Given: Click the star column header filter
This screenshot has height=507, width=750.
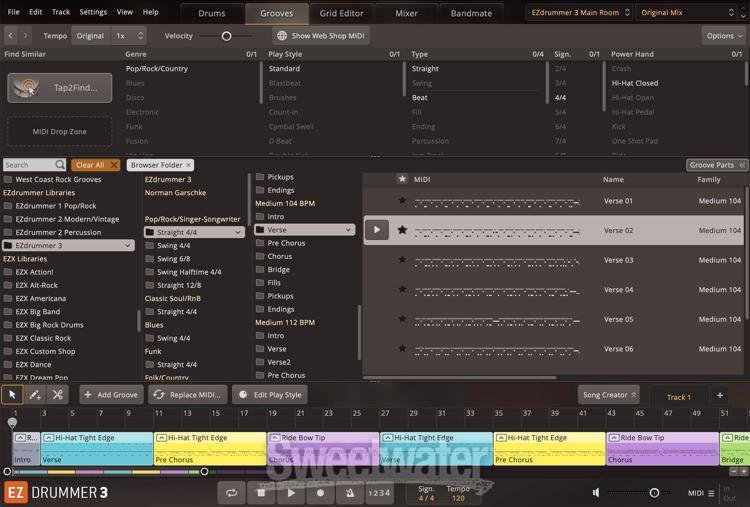Looking at the screenshot, I should coord(402,179).
